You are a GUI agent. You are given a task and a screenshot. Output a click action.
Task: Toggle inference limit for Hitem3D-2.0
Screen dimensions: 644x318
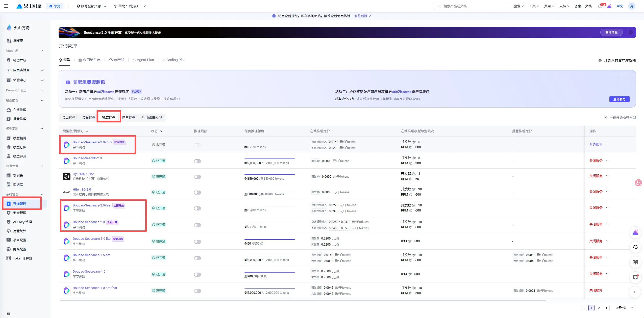pos(197,193)
